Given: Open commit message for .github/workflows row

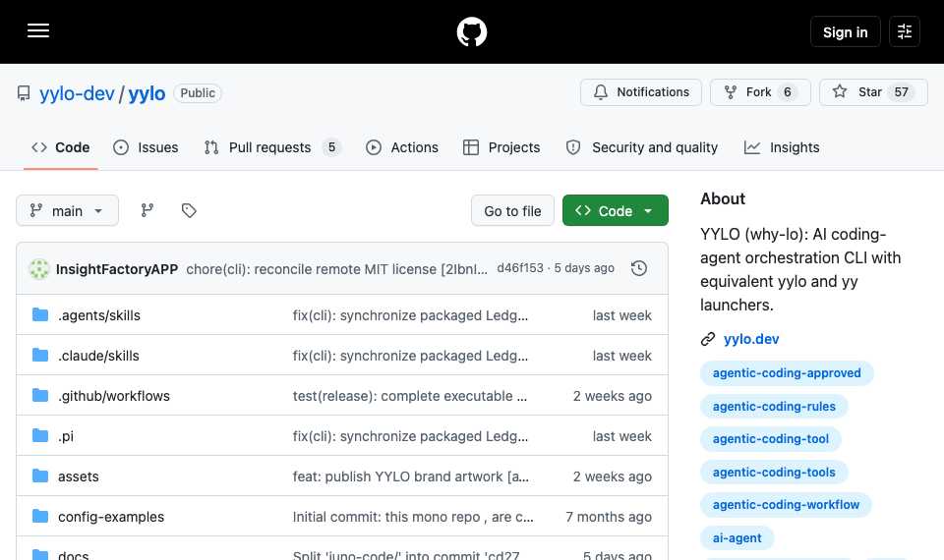Looking at the screenshot, I should click(x=410, y=396).
